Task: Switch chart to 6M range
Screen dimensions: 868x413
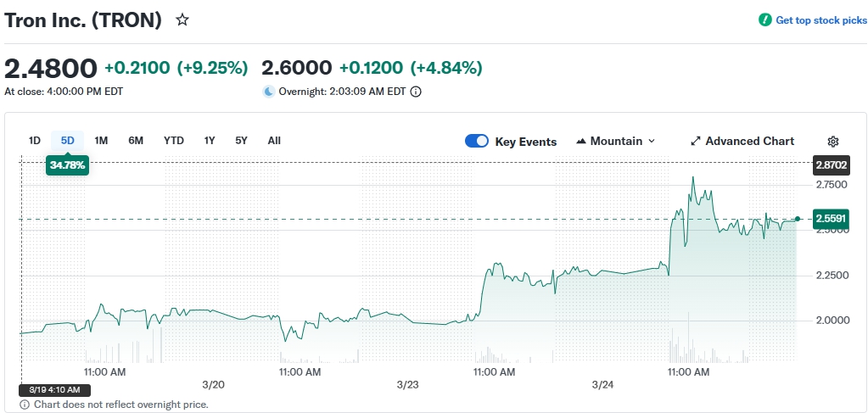Action: click(136, 141)
